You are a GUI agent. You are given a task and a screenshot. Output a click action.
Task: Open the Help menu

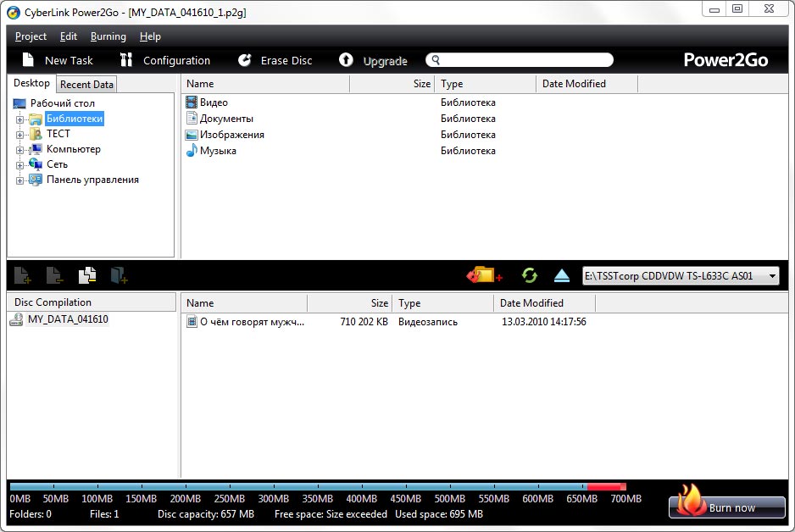tap(150, 36)
